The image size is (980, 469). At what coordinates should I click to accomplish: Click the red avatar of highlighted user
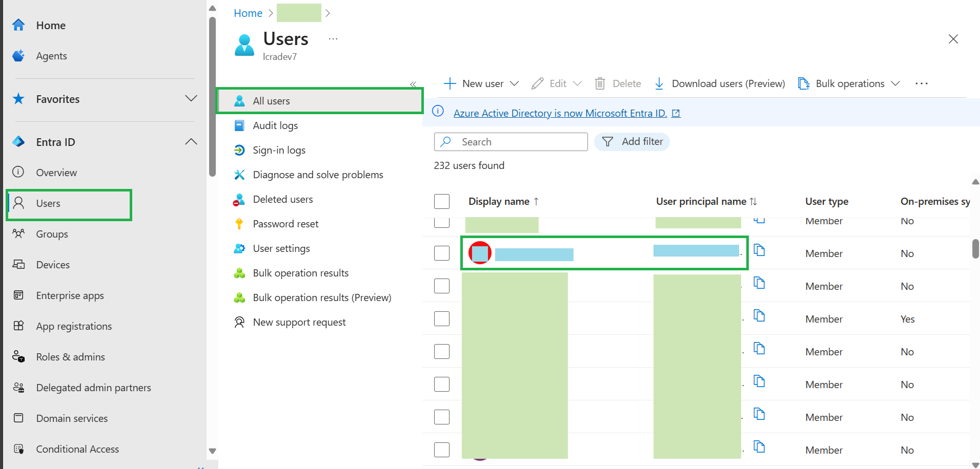(x=480, y=252)
